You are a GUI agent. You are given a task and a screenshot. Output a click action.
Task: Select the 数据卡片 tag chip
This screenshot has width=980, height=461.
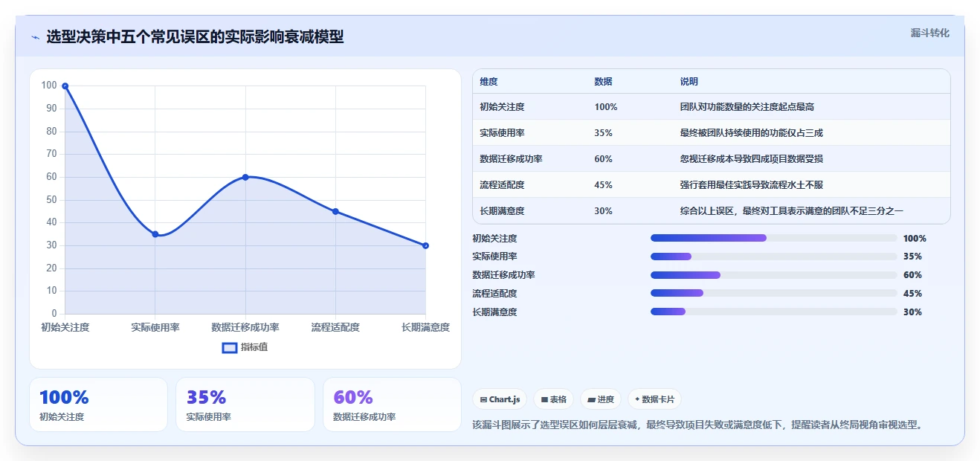pyautogui.click(x=654, y=399)
